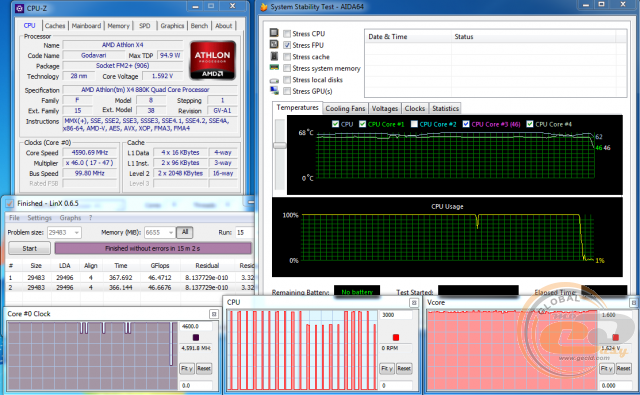640x395 pixels.
Task: Click the AIDA64 flame icon in title bar
Action: [x=264, y=7]
